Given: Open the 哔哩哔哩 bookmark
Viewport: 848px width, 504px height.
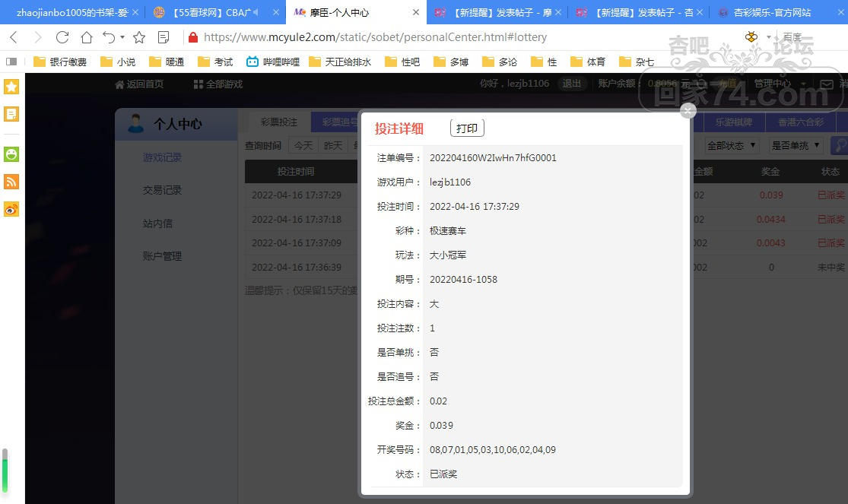Looking at the screenshot, I should (273, 62).
